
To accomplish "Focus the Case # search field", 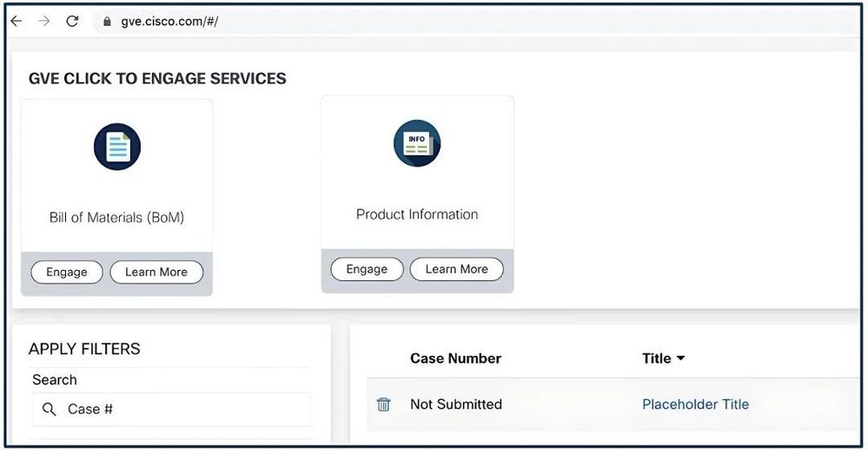I will coord(172,409).
